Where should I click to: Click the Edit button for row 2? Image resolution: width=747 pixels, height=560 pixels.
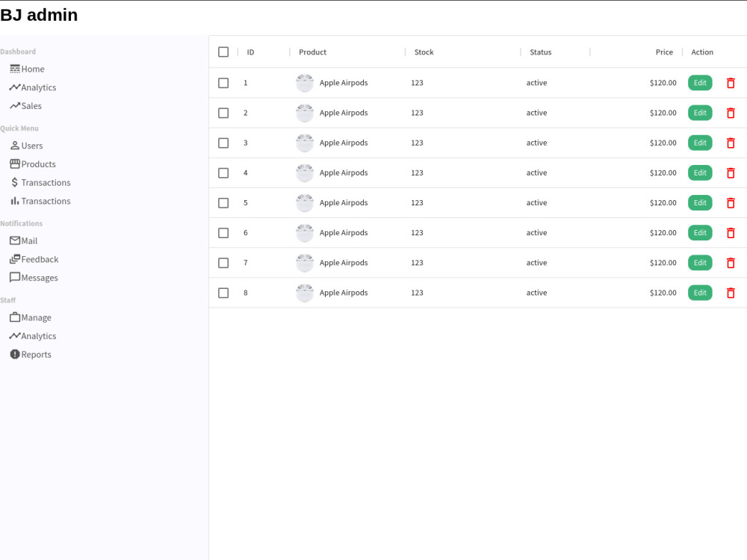(700, 113)
